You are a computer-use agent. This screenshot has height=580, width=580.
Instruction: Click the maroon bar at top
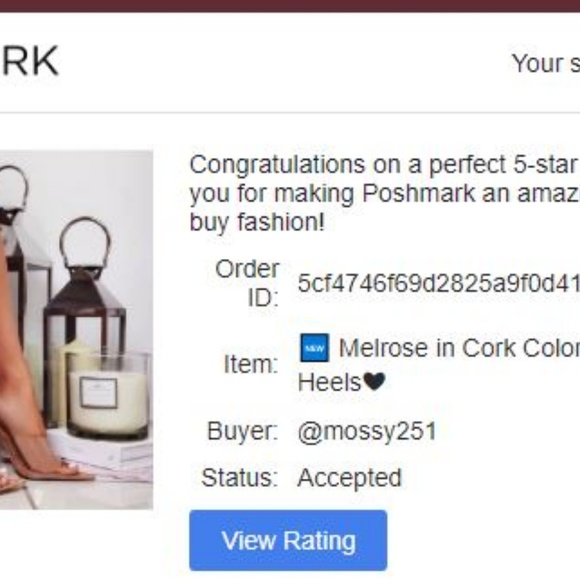click(x=290, y=6)
